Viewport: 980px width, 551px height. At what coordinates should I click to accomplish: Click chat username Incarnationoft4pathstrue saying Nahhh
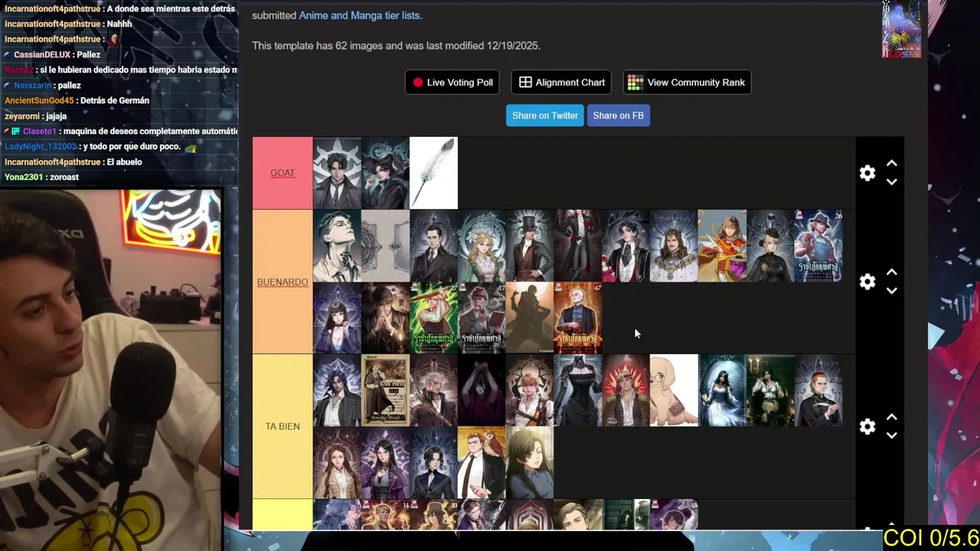tap(53, 24)
